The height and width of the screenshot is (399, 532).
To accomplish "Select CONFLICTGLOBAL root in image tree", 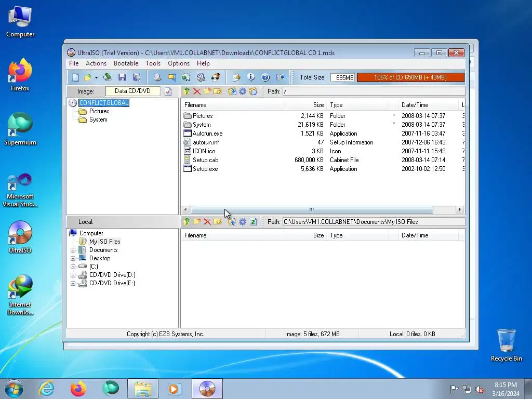I will (x=104, y=103).
